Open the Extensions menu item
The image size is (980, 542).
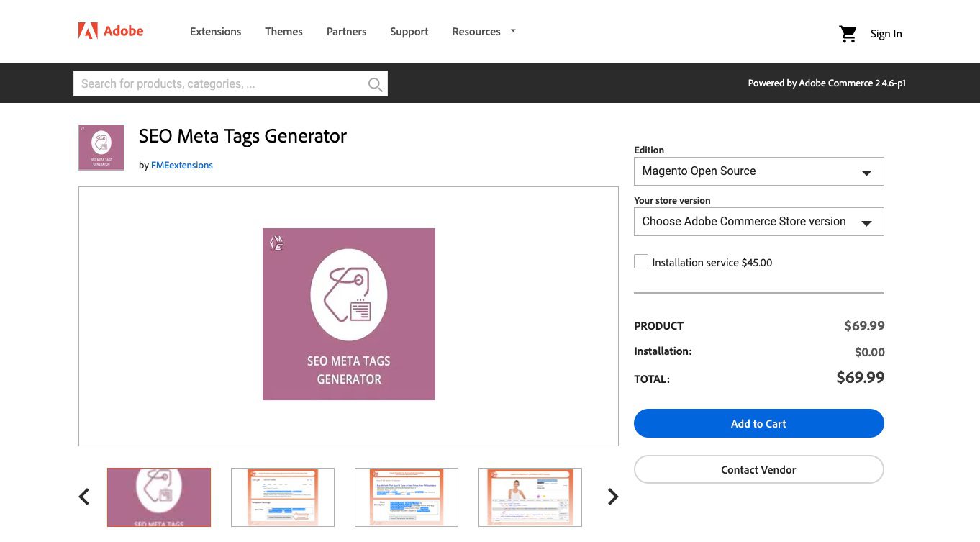(215, 32)
